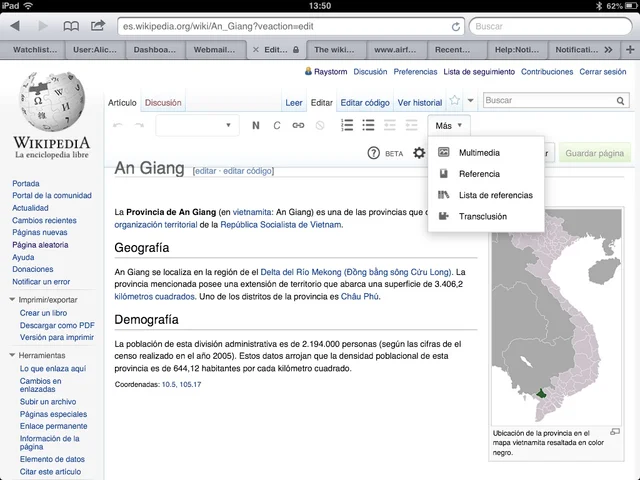Close the Edit tab with its X
Screen dimensions: 640x480
coord(256,50)
